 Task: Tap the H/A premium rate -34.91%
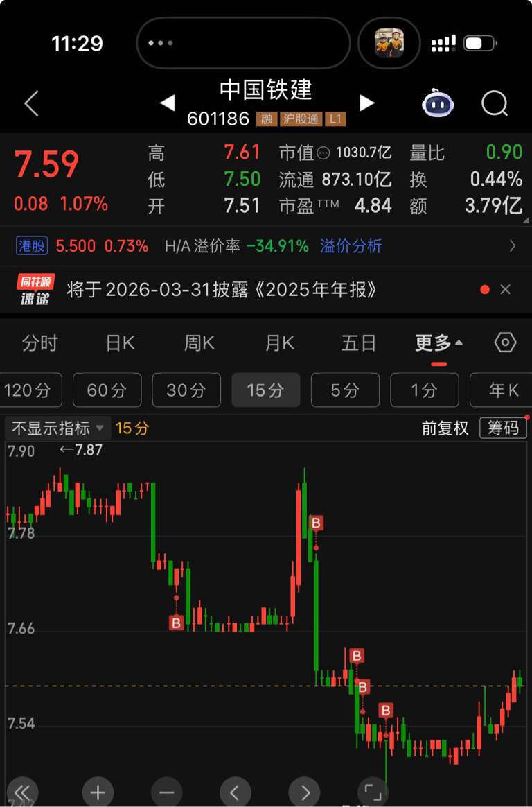coord(278,246)
